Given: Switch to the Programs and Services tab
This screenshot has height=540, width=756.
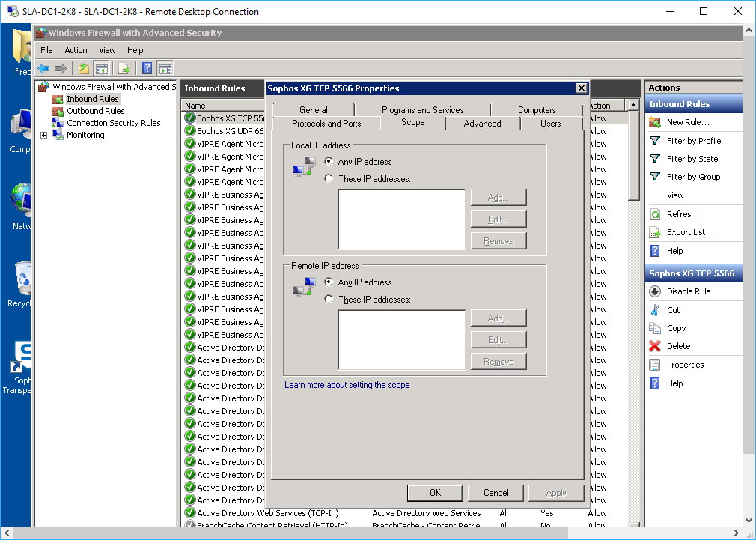Looking at the screenshot, I should pos(422,110).
